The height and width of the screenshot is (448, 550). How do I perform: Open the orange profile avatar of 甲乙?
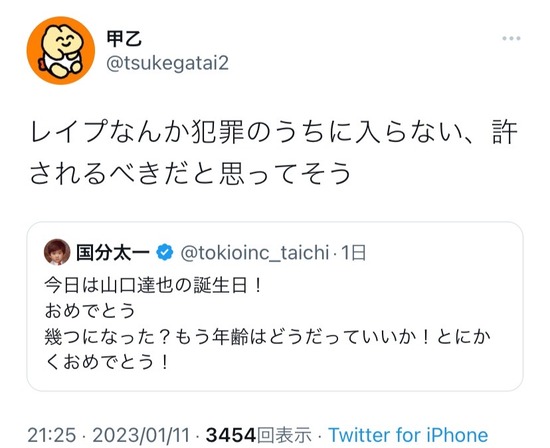[x=61, y=50]
